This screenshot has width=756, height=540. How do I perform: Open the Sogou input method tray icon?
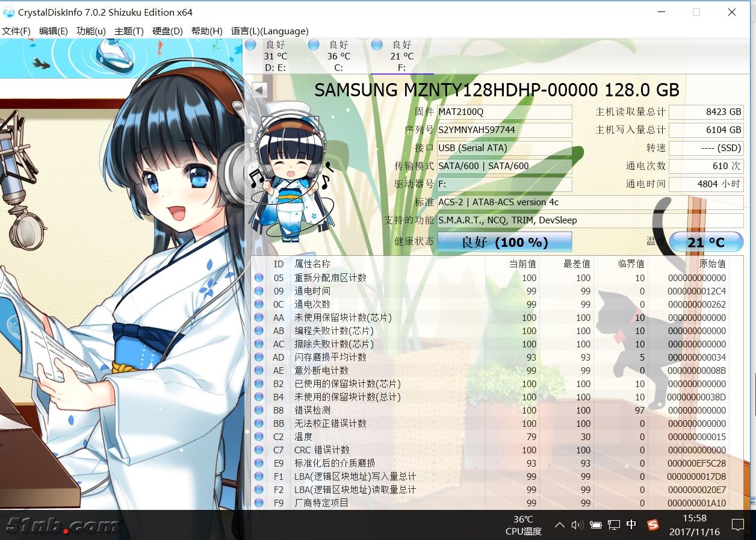pos(652,525)
